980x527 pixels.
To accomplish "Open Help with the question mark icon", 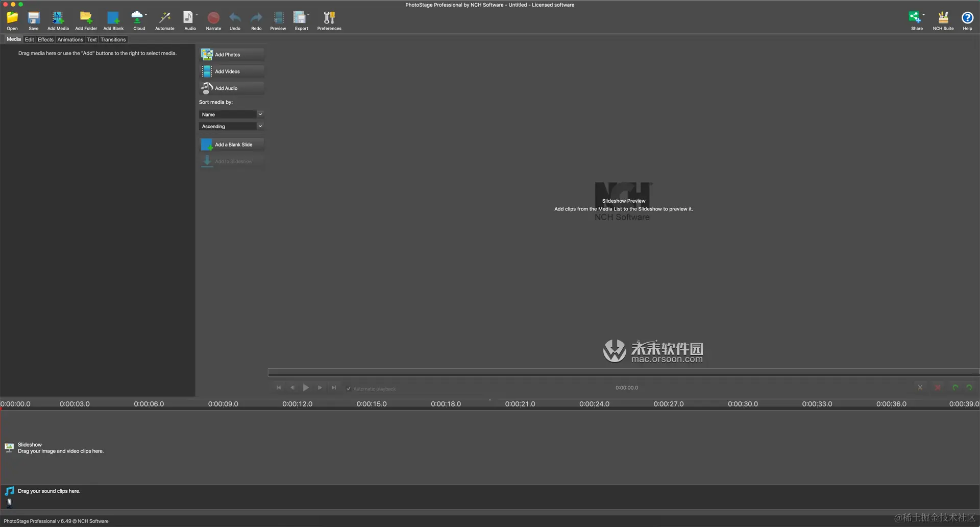I will 967,18.
